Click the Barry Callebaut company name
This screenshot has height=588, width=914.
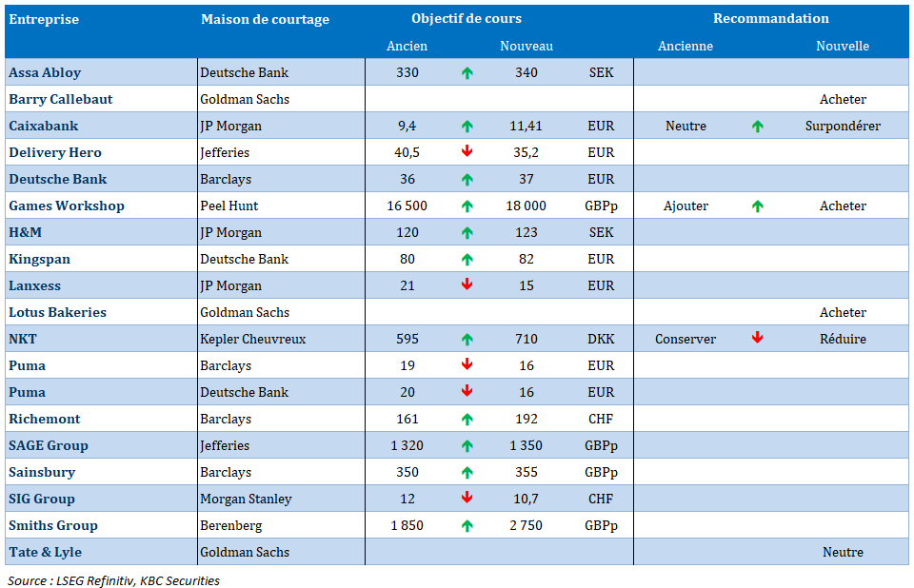click(x=60, y=99)
